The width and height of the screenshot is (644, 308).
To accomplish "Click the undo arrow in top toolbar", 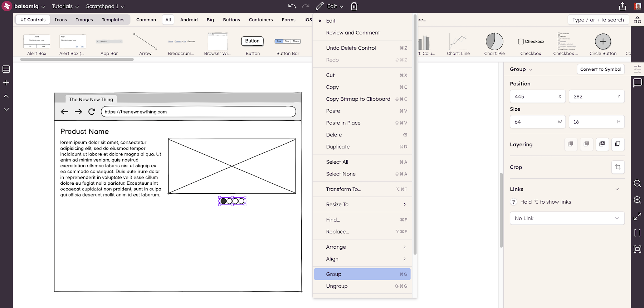I will pos(292,6).
